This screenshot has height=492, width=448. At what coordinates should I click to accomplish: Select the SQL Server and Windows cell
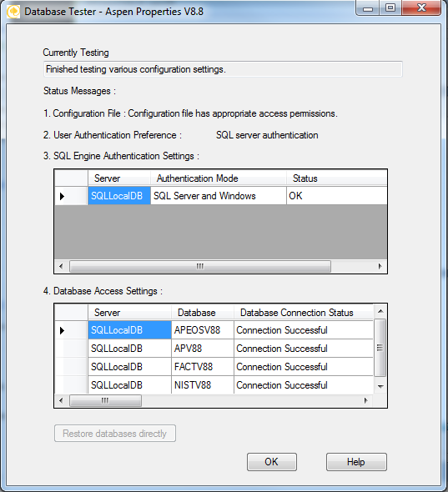(x=219, y=196)
